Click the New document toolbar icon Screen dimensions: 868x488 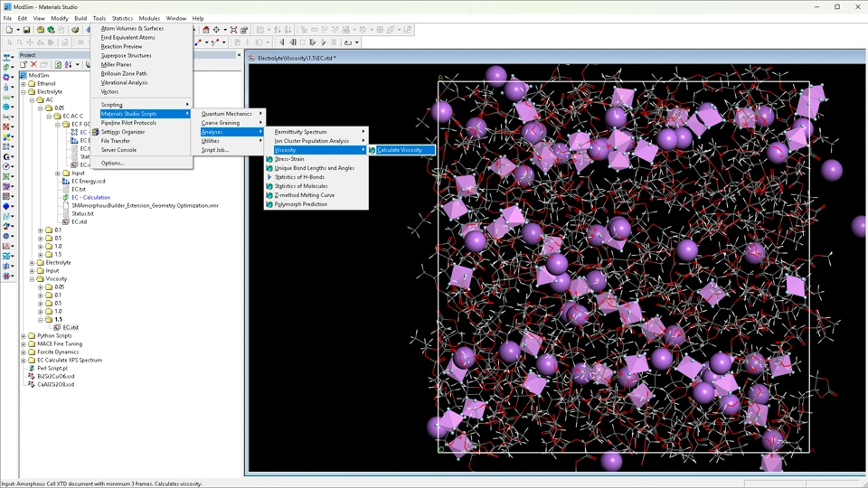[7, 30]
